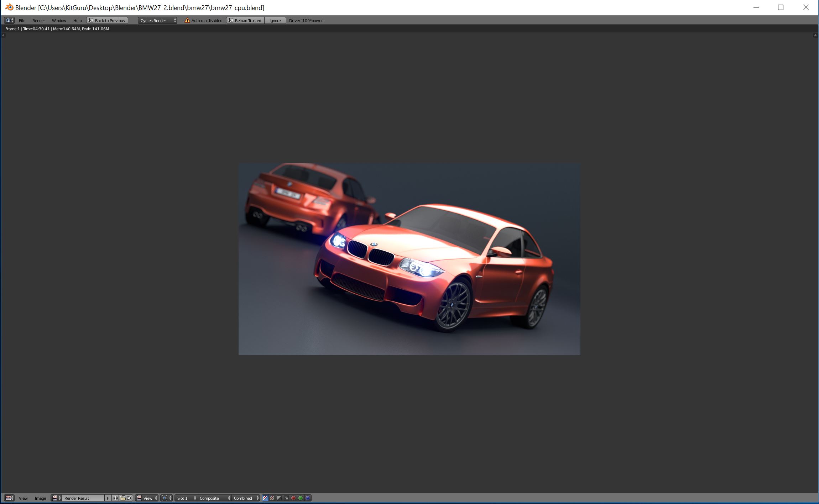Viewport: 819px width, 504px height.
Task: Show only the red channel
Action: point(293,498)
